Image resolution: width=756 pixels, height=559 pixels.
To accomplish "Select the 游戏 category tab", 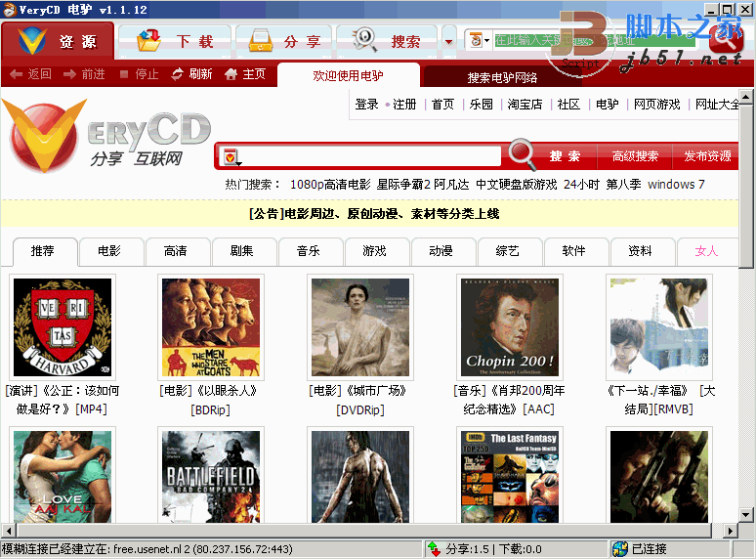I will click(x=377, y=251).
